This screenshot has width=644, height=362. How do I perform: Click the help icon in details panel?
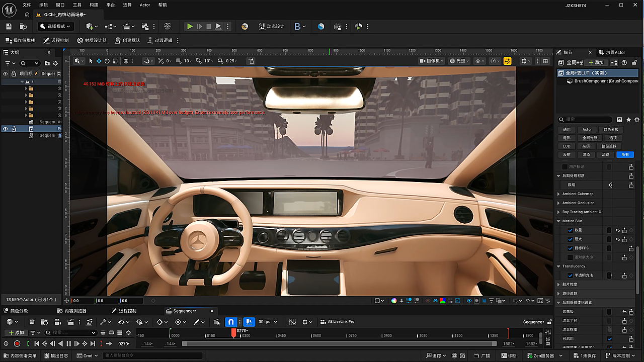624,63
